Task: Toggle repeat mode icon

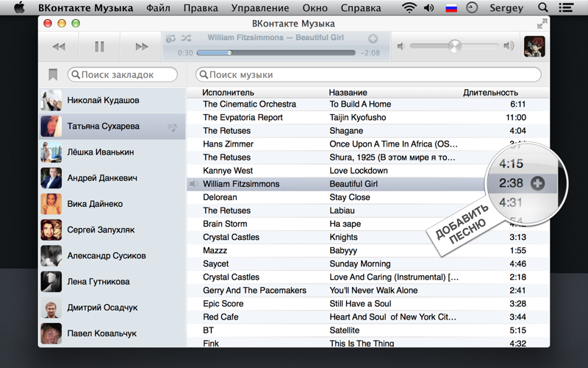Action: (171, 38)
